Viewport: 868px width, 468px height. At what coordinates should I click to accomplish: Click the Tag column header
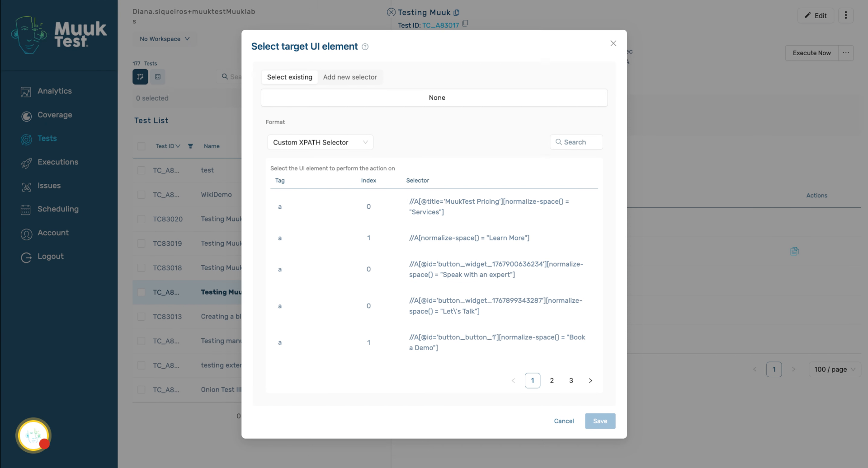(280, 180)
